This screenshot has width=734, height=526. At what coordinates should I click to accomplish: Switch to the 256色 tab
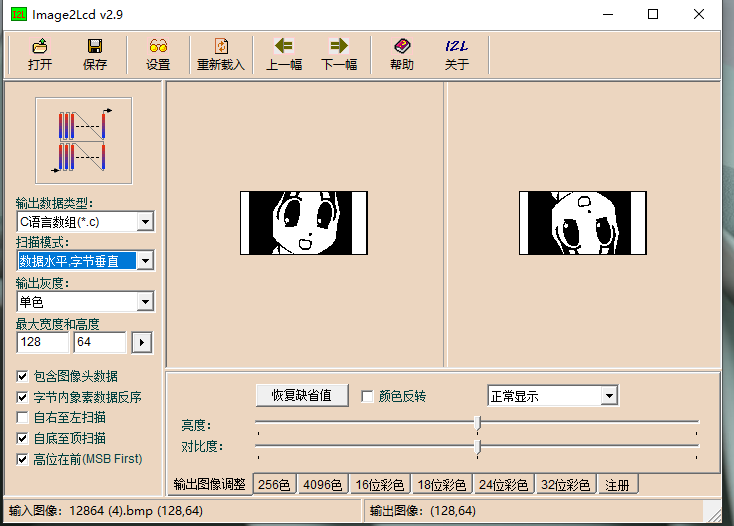point(274,485)
